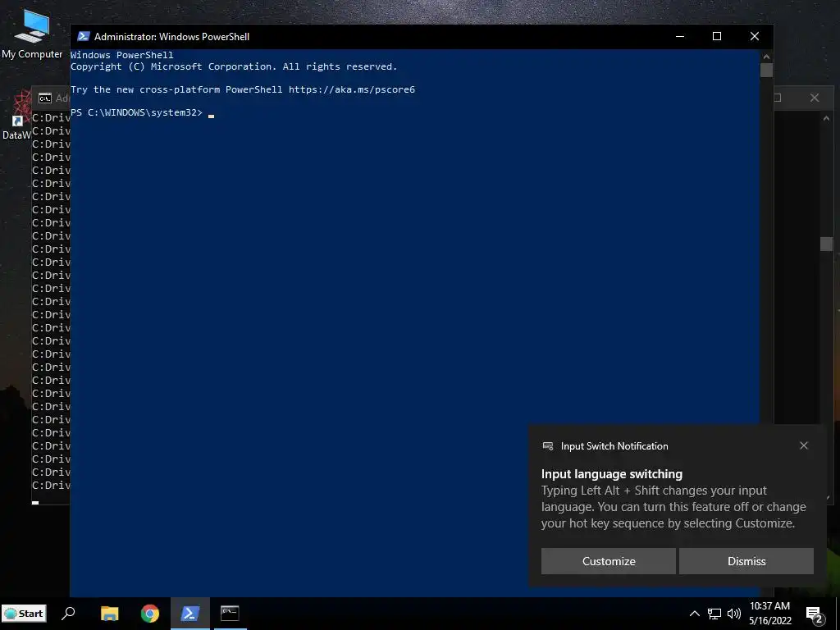Show hidden system tray icons
Image resolution: width=840 pixels, height=630 pixels.
coord(694,614)
